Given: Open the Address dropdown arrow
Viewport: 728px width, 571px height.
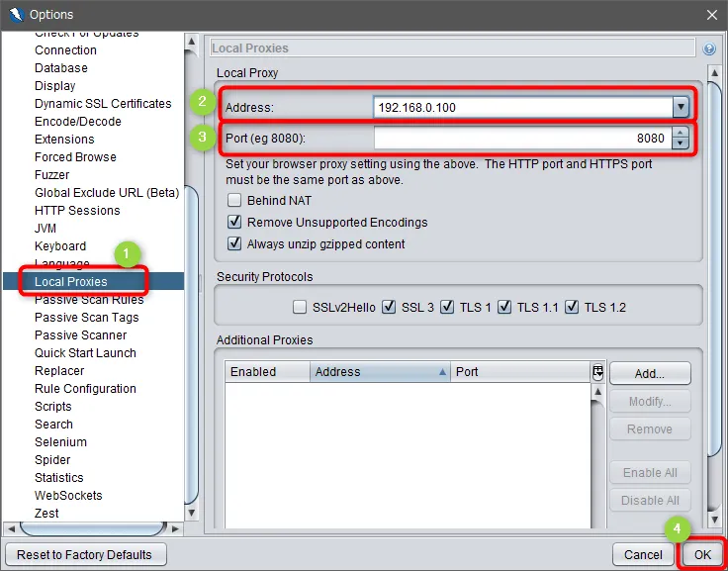Looking at the screenshot, I should pos(680,107).
